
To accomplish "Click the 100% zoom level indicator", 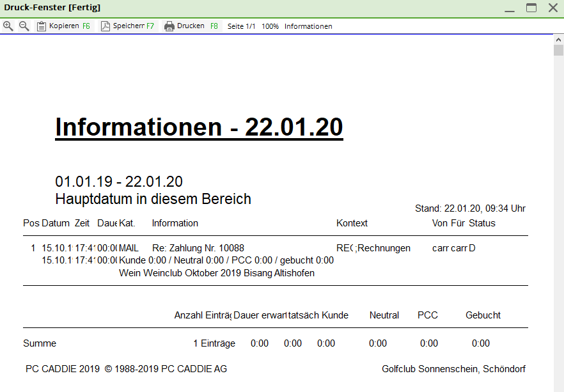I will [270, 26].
